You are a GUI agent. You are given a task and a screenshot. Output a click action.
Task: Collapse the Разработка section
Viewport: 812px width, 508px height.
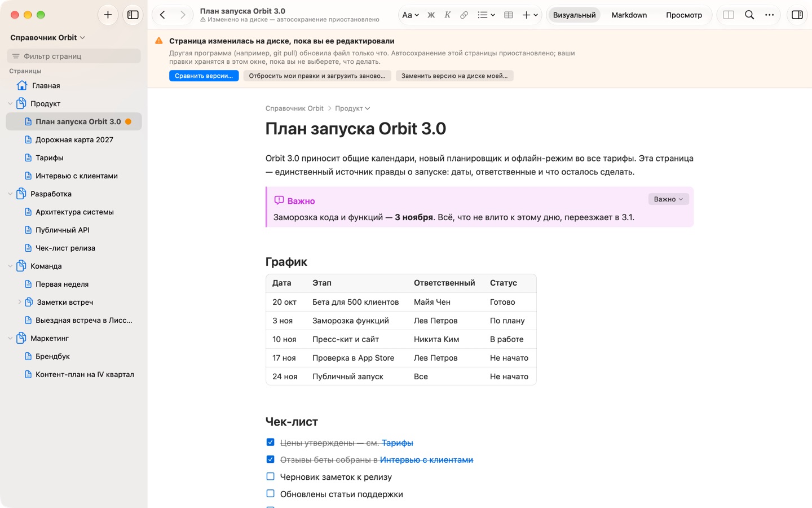[x=10, y=194]
